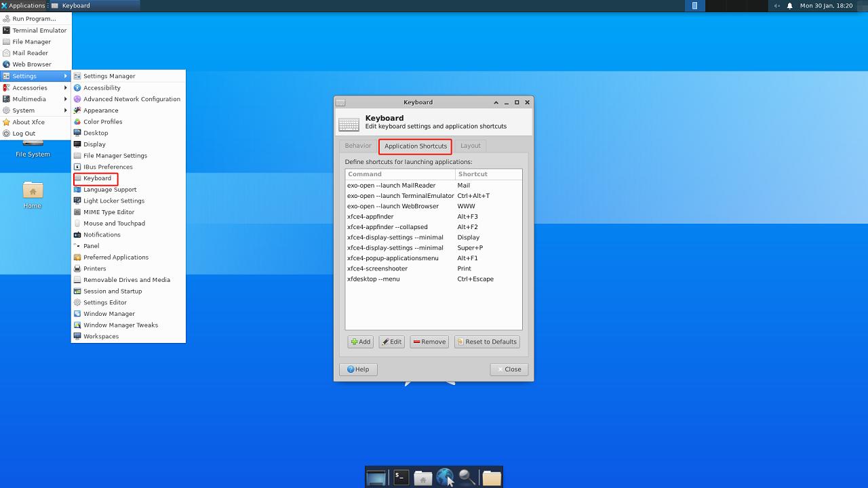The image size is (868, 488).
Task: Choose Web Browser in Applications menu
Action: 35,64
